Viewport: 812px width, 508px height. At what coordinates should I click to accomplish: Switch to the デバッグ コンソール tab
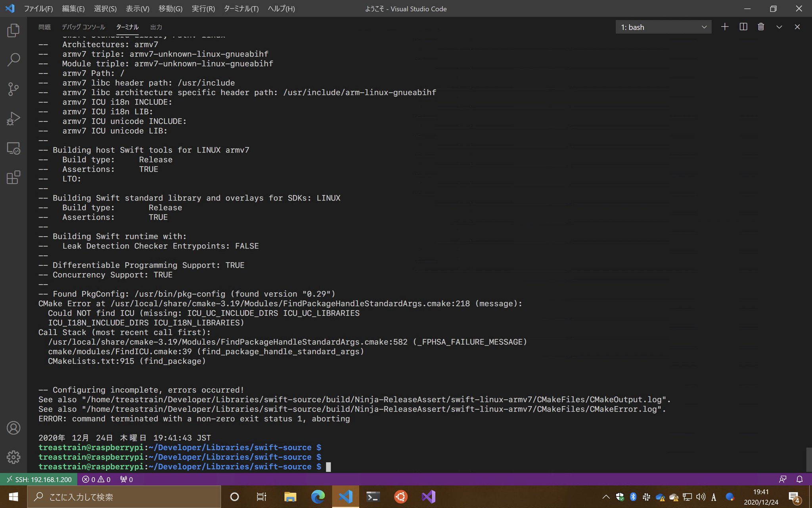[x=83, y=27]
